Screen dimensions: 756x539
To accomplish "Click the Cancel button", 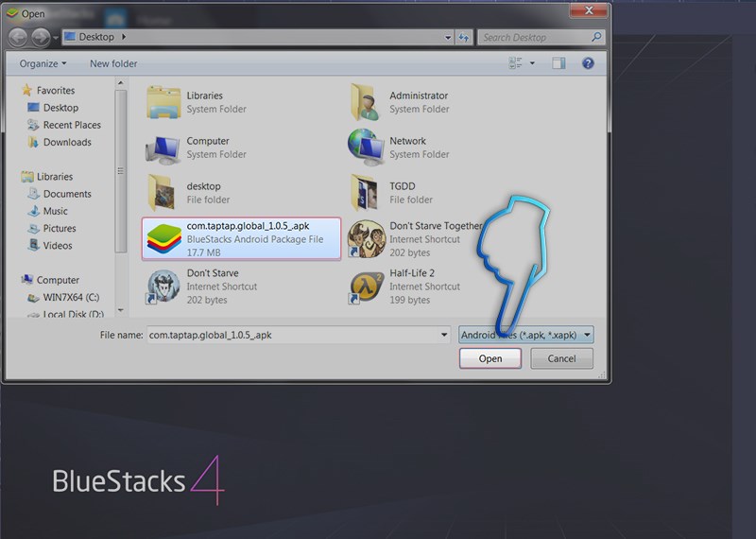I will pos(561,358).
